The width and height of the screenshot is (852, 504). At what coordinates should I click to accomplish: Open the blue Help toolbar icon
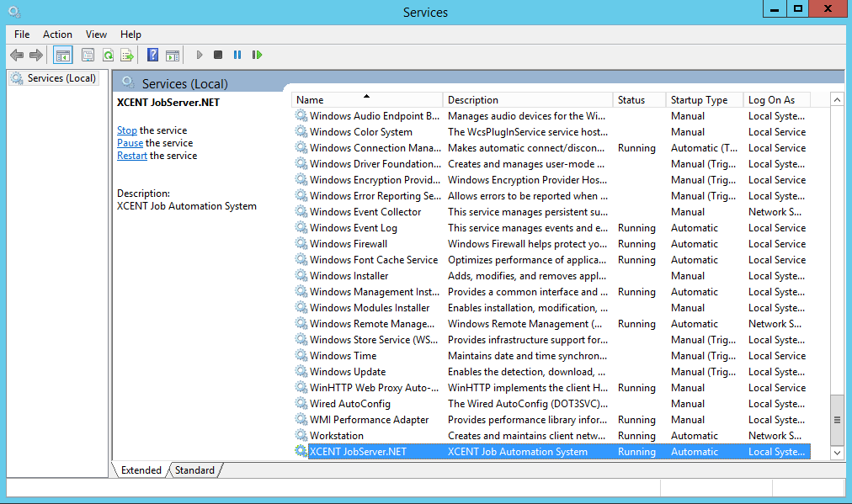(152, 56)
